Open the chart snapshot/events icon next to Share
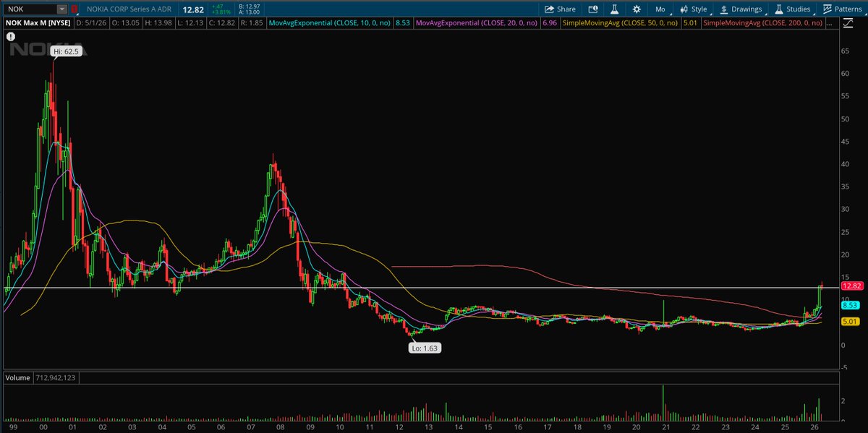This screenshot has width=868, height=433. [x=594, y=9]
